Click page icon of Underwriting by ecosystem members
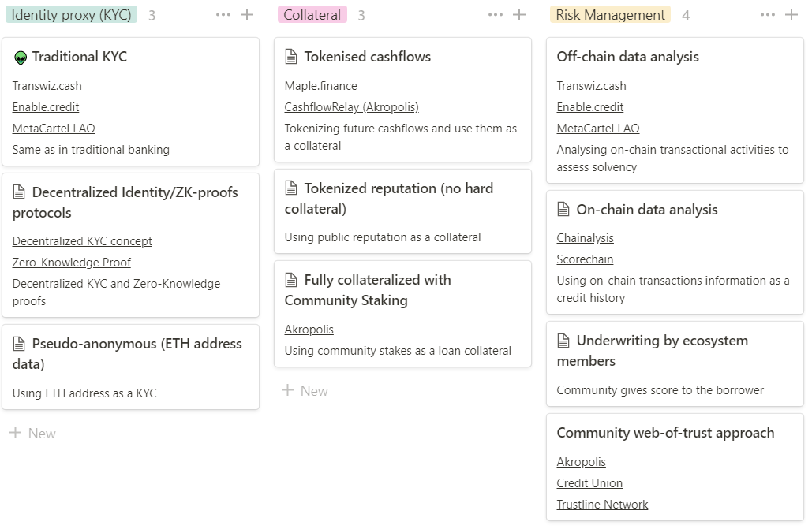Image resolution: width=812 pixels, height=529 pixels. click(563, 340)
